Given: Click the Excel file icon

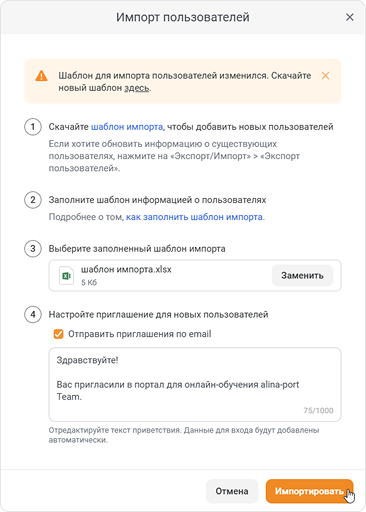Looking at the screenshot, I should tap(66, 276).
